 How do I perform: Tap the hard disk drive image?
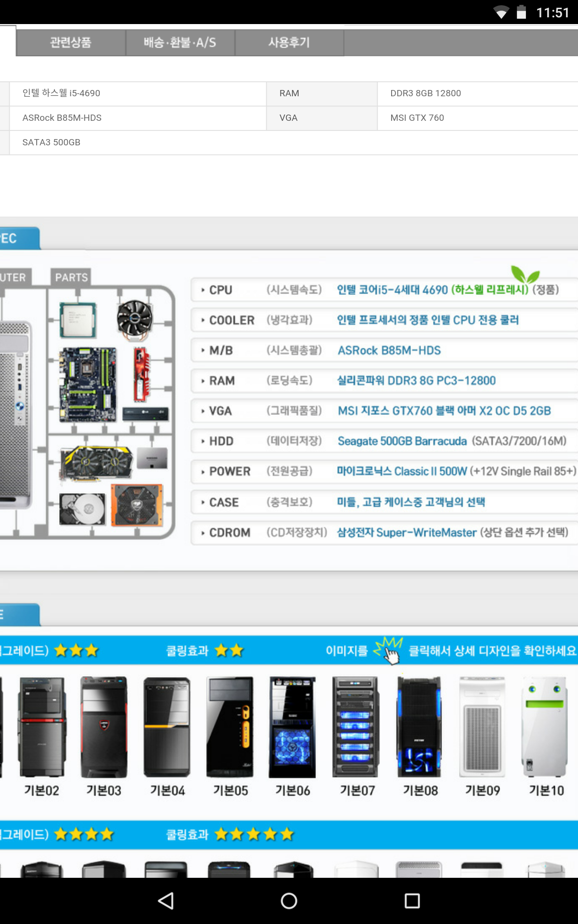(82, 509)
